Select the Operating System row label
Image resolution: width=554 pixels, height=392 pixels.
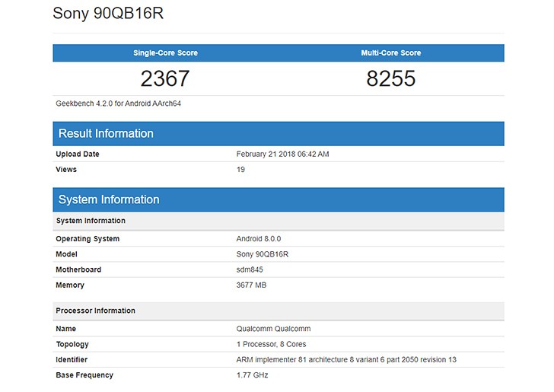88,239
